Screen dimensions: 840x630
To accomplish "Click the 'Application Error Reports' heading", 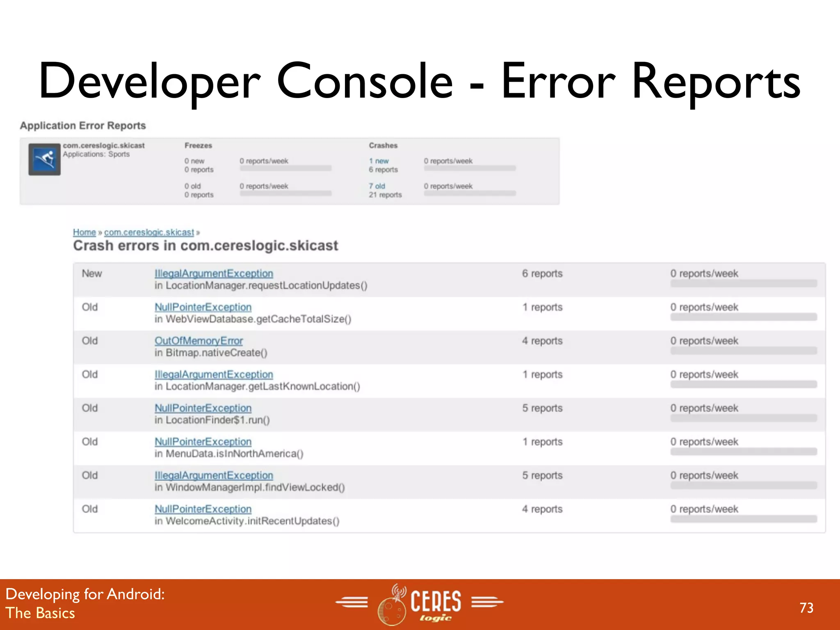I will (83, 126).
